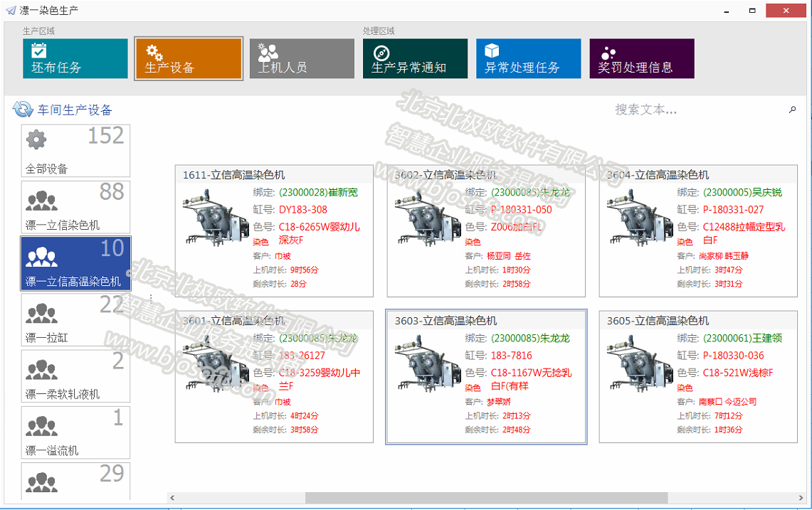Image resolution: width=812 pixels, height=510 pixels.
Task: Select the 漂一柔软轧液机 category
Action: (75, 376)
